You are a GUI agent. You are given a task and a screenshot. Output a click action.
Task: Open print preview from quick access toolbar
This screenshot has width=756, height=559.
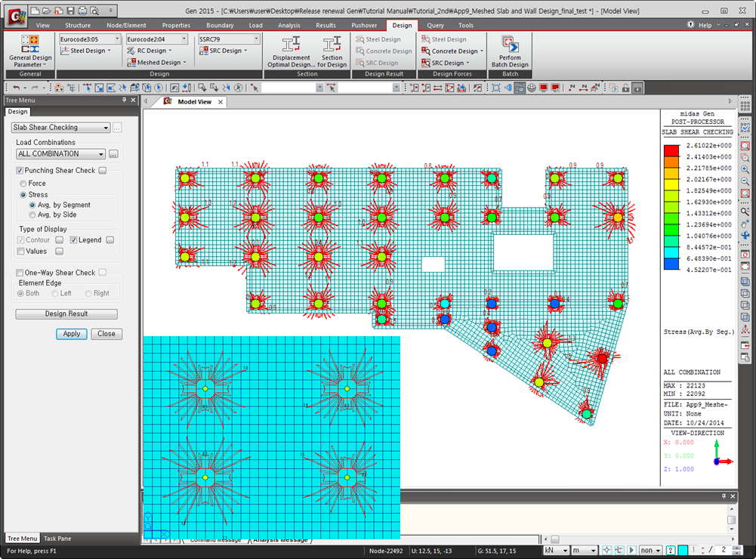coord(94,11)
